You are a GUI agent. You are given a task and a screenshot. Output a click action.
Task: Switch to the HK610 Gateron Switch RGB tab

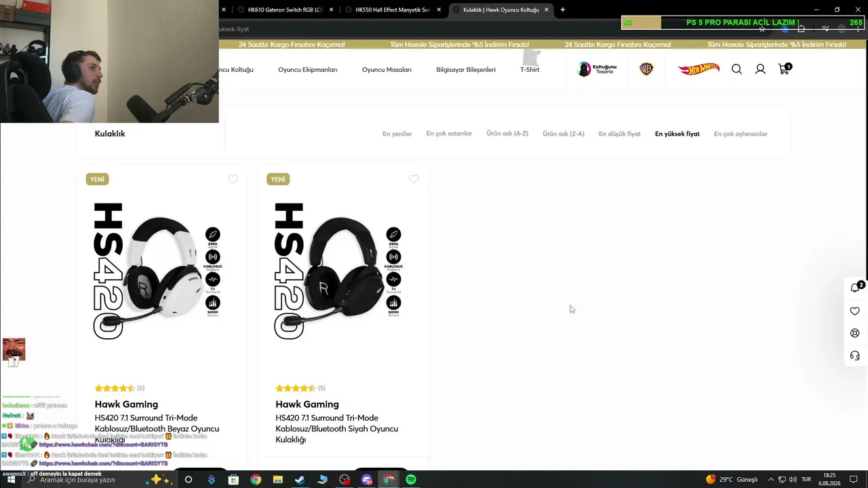[x=284, y=9]
